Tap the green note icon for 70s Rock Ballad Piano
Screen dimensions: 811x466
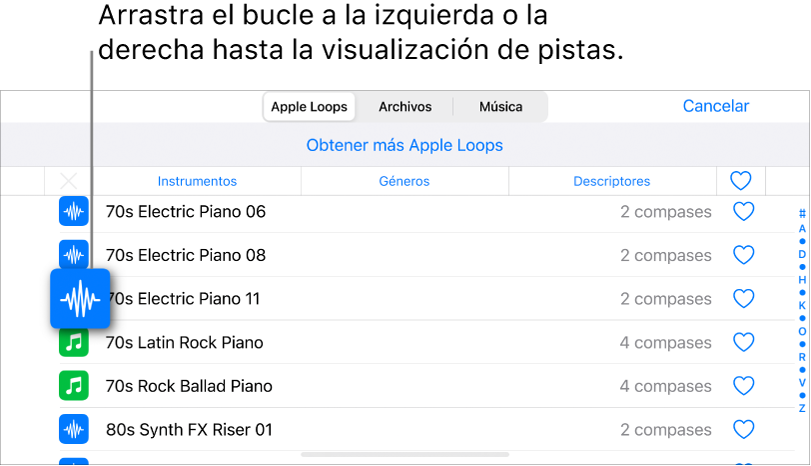click(x=74, y=386)
